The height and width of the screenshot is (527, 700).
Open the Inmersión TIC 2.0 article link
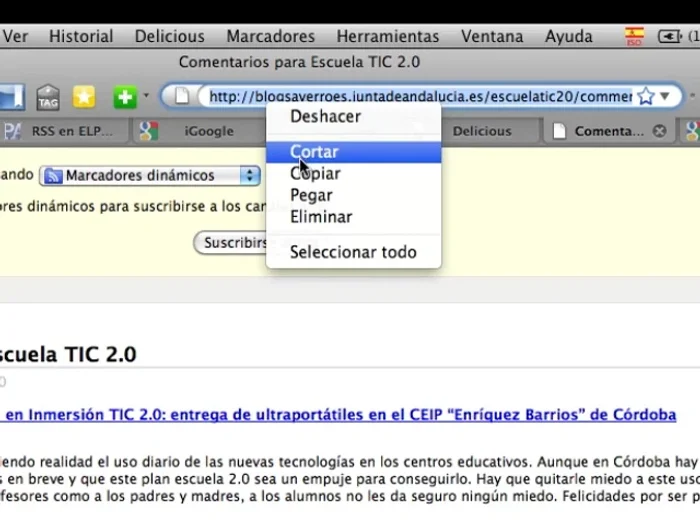tap(338, 415)
